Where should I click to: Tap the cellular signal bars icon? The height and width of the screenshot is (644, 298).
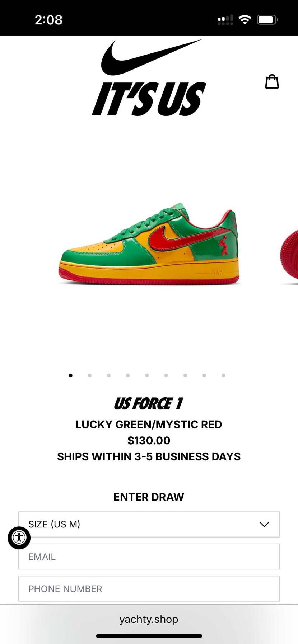click(225, 20)
